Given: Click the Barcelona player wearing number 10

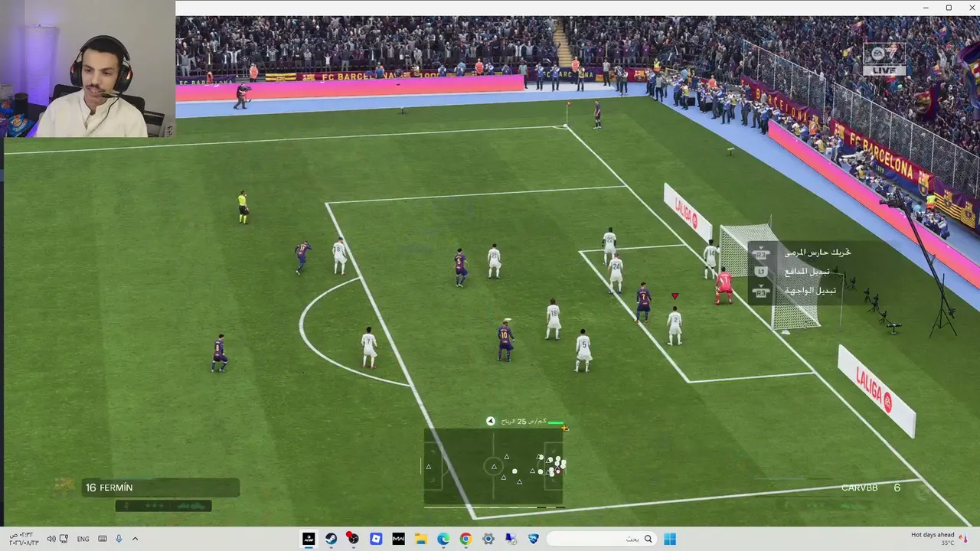Looking at the screenshot, I should point(505,341).
